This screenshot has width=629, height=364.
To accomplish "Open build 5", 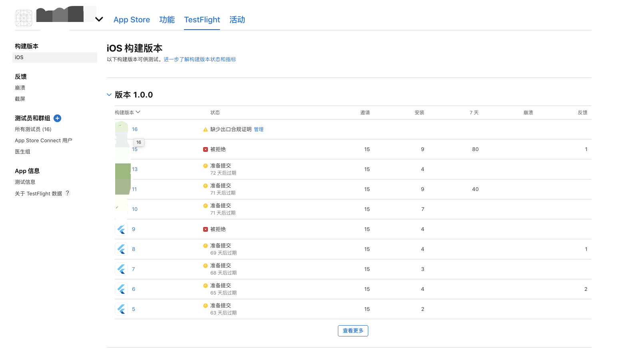I will (134, 309).
